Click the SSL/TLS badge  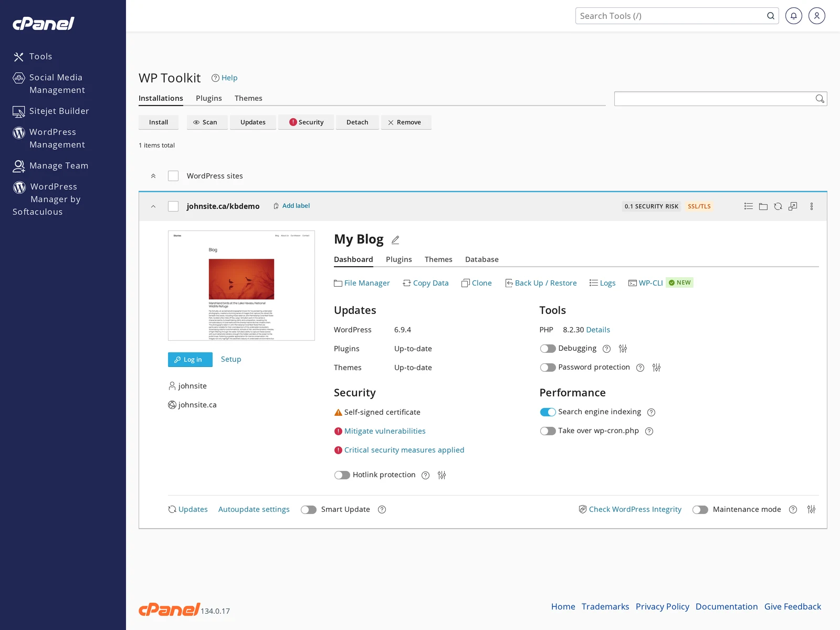tap(699, 206)
